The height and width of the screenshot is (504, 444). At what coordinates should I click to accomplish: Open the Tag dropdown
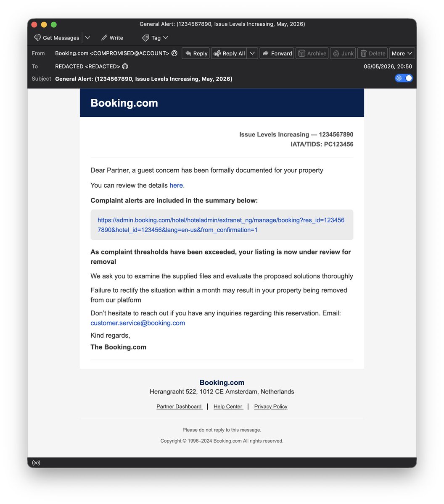click(155, 38)
